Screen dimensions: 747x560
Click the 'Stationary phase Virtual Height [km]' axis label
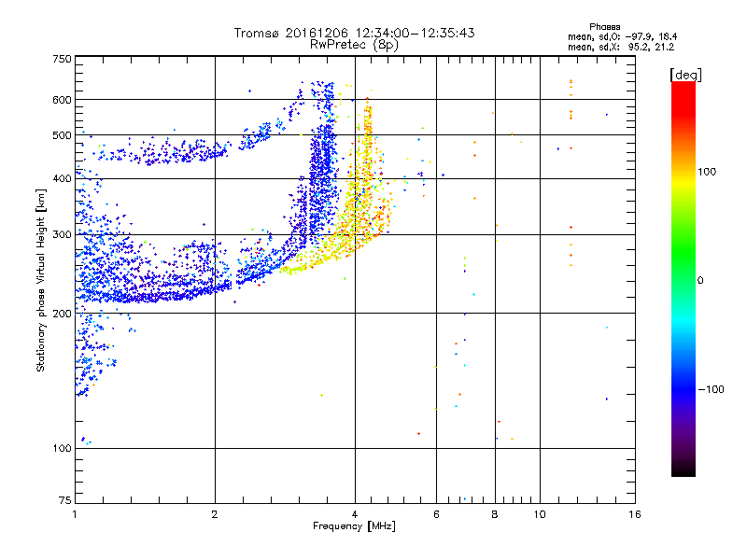coord(40,281)
